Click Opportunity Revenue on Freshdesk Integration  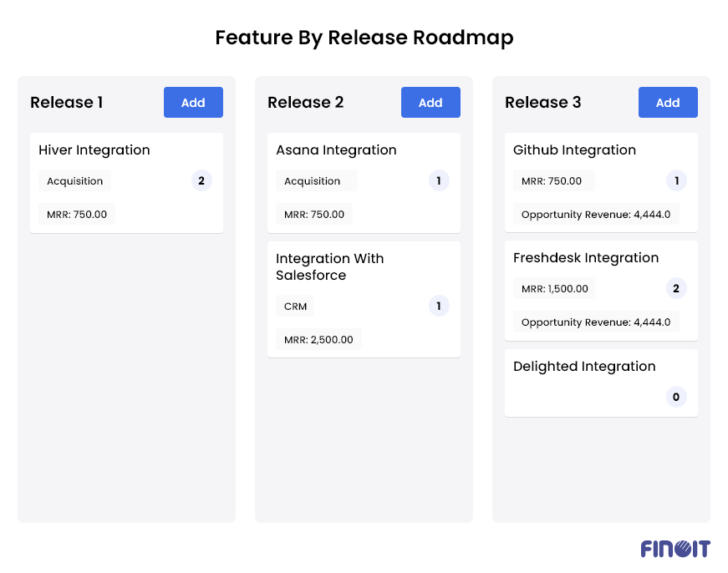(595, 322)
